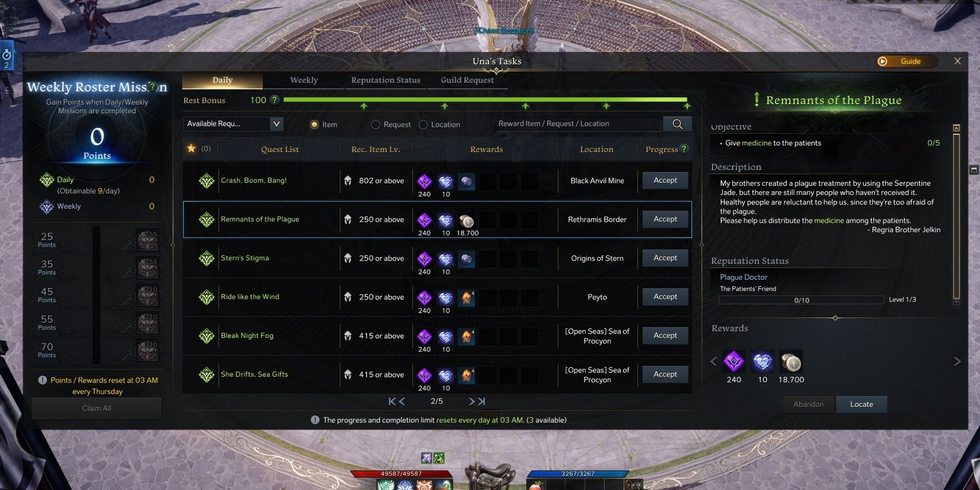The height and width of the screenshot is (490, 980).
Task: Go to next page of quest list
Action: pos(471,401)
